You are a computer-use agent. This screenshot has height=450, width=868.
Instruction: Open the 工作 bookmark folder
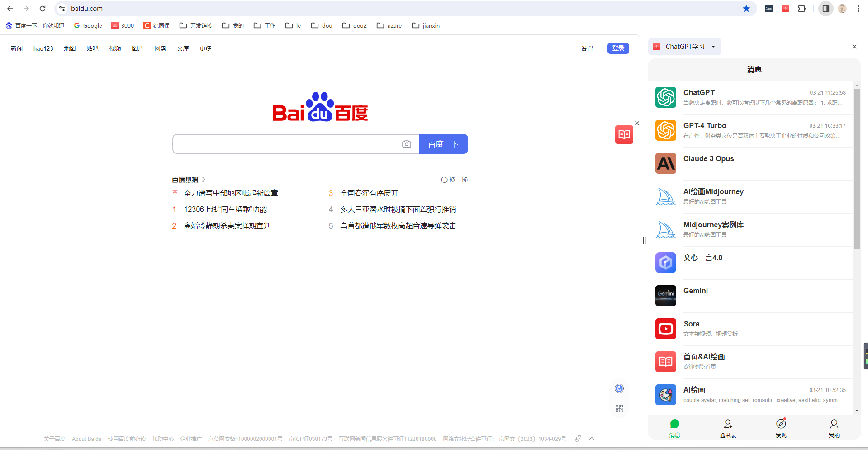[x=265, y=26]
